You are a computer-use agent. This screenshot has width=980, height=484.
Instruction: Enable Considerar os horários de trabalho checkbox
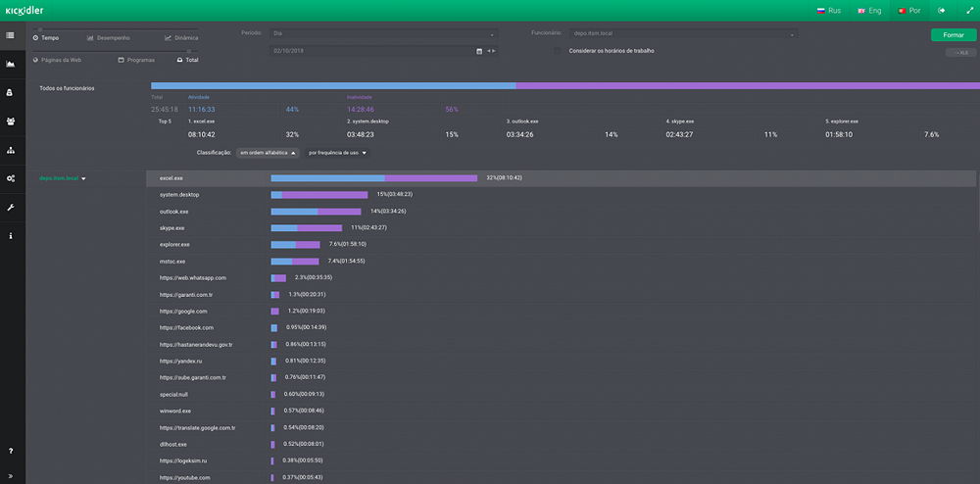(557, 51)
